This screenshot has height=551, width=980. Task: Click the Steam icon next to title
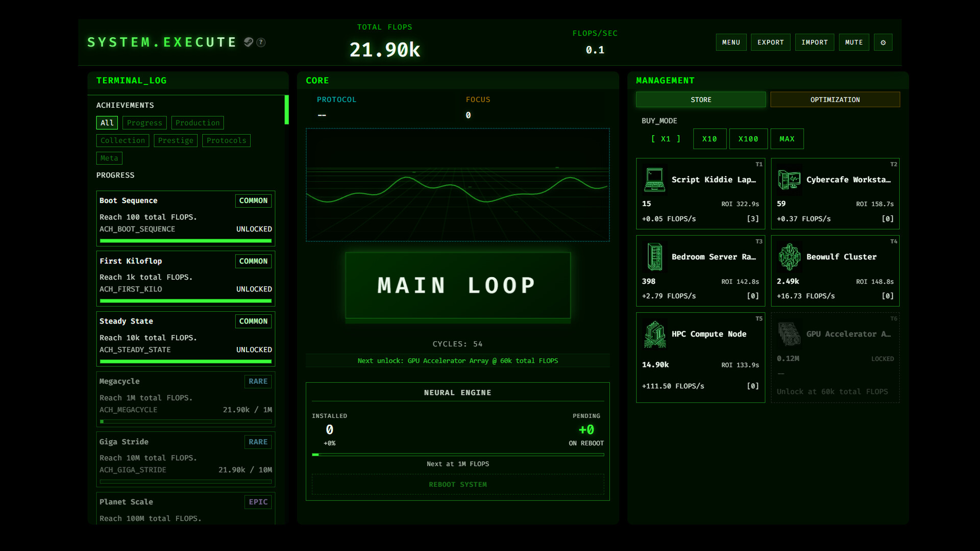point(249,42)
